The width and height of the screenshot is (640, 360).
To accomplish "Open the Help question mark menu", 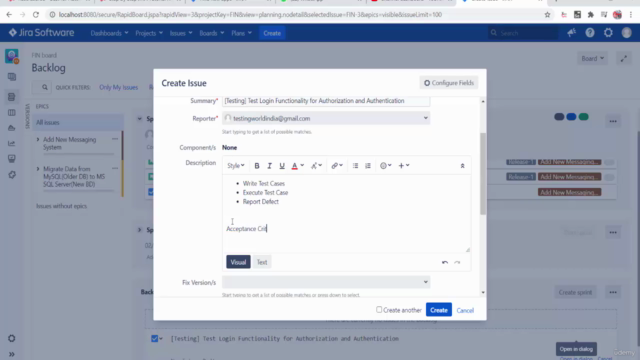I will pyautogui.click(x=590, y=33).
